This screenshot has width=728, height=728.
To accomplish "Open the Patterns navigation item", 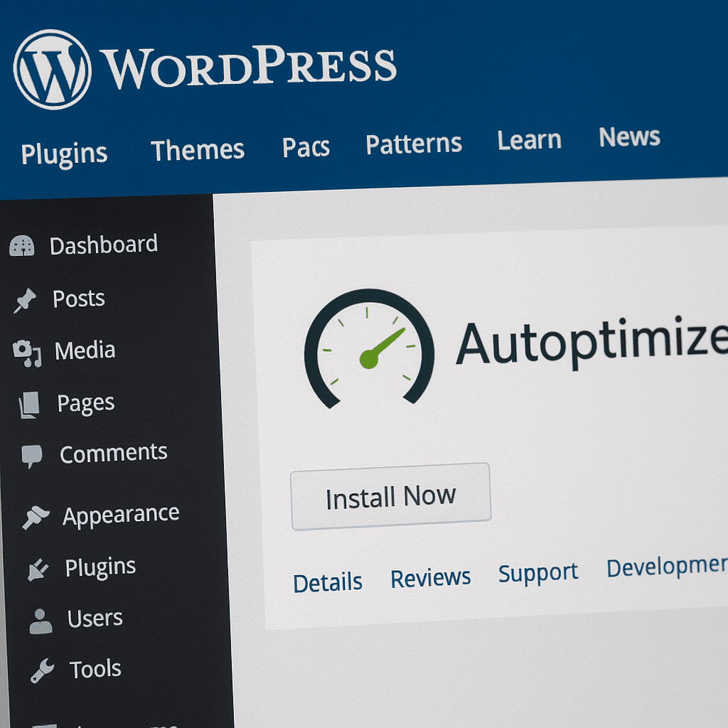I will click(413, 143).
